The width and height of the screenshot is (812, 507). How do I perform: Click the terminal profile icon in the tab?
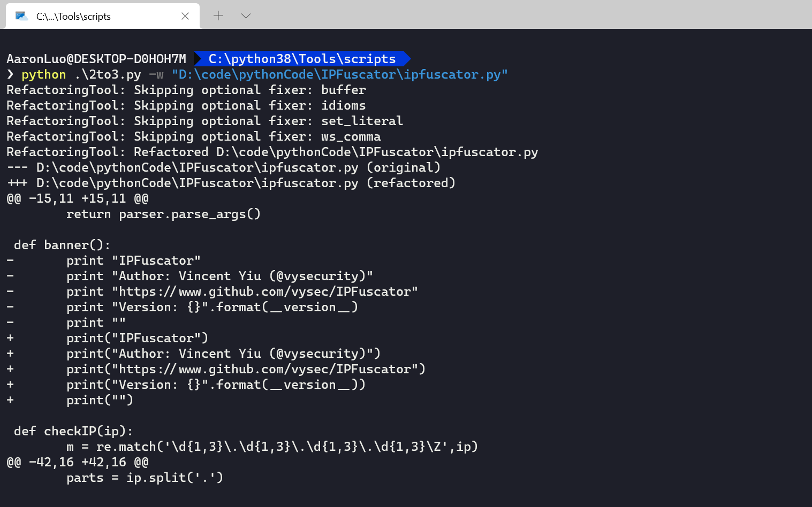tap(21, 16)
